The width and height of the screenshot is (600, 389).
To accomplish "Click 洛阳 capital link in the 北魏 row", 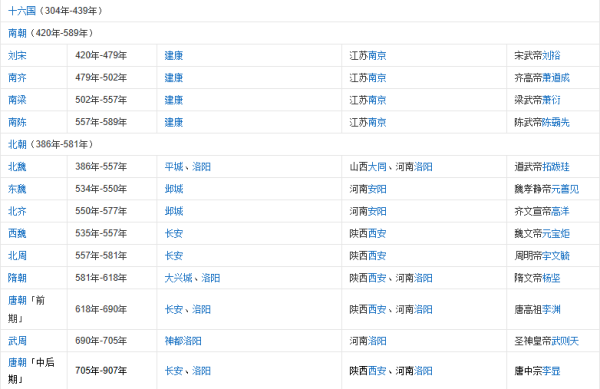I will 201,166.
